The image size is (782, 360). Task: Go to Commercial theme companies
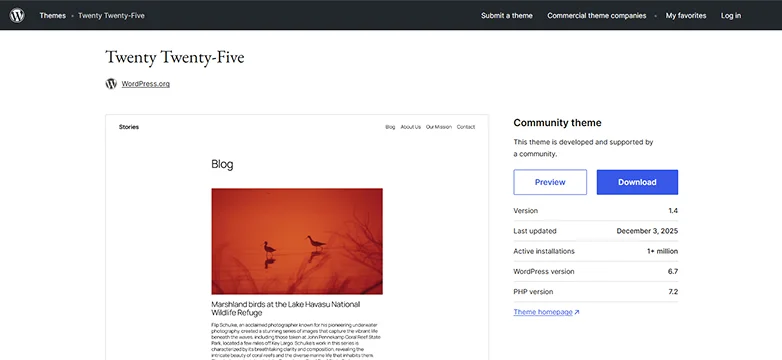(x=596, y=15)
